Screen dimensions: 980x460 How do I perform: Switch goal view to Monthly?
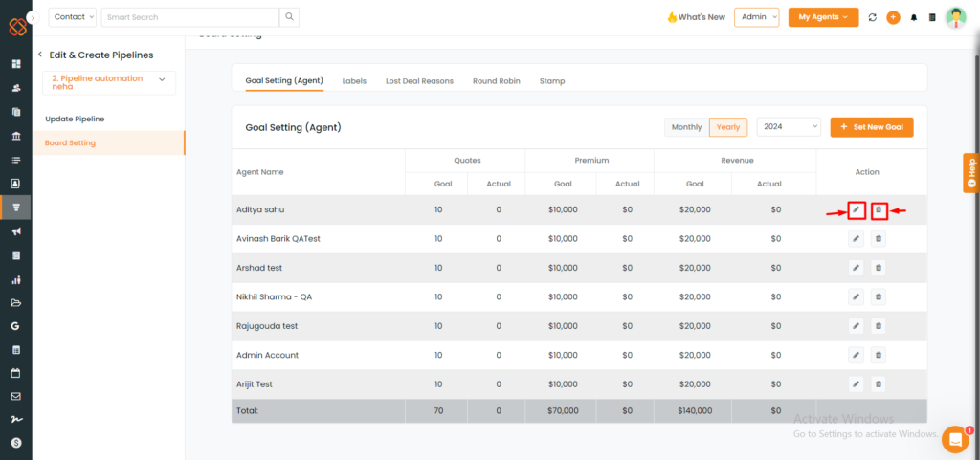pos(686,127)
